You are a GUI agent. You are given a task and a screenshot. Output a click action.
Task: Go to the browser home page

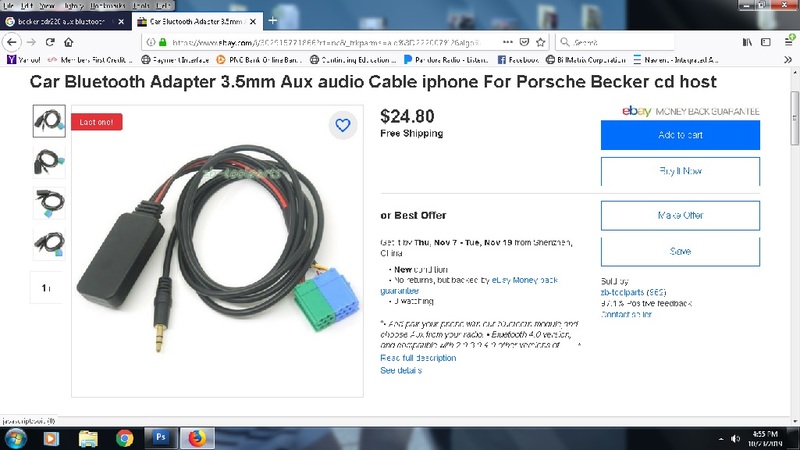click(x=68, y=42)
